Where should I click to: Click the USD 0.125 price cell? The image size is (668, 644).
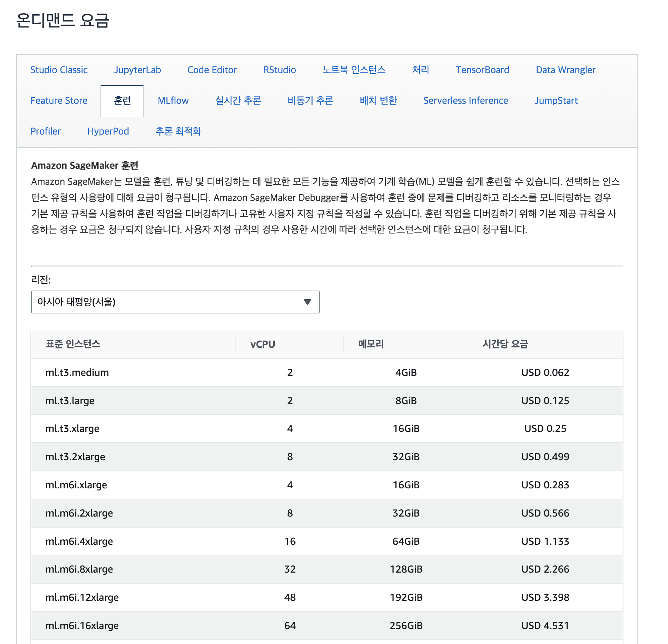[545, 401]
